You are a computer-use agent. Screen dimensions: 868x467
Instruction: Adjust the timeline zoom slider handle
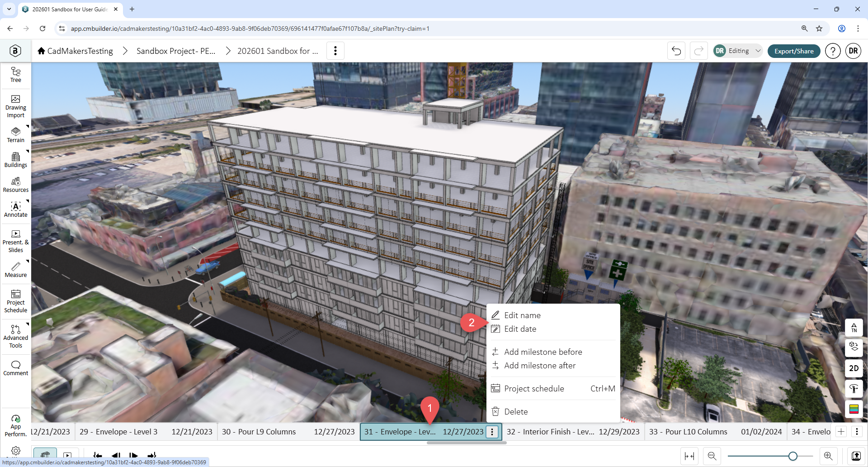793,456
